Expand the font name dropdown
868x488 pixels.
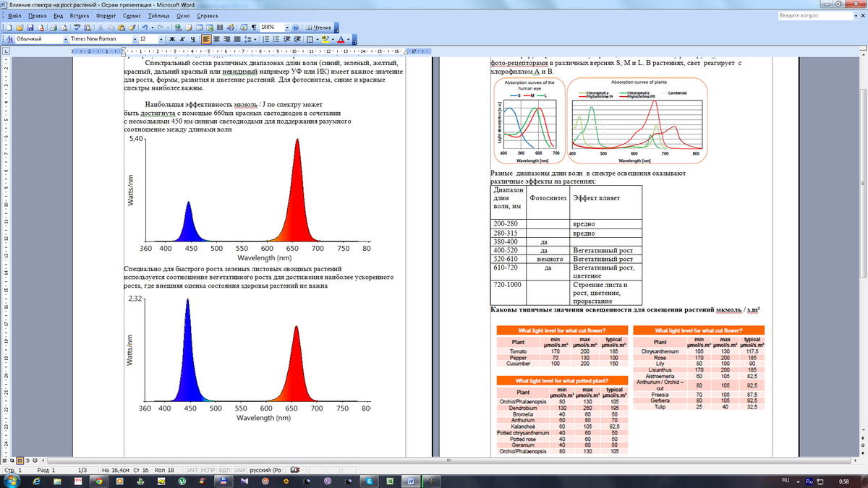point(134,39)
